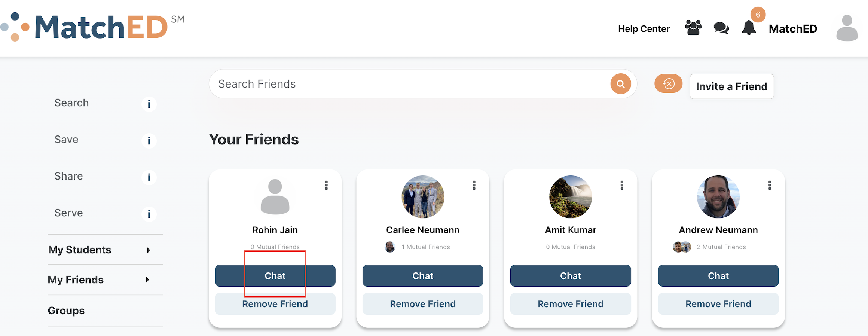
Task: Click the Invite a Friend button
Action: tap(731, 86)
